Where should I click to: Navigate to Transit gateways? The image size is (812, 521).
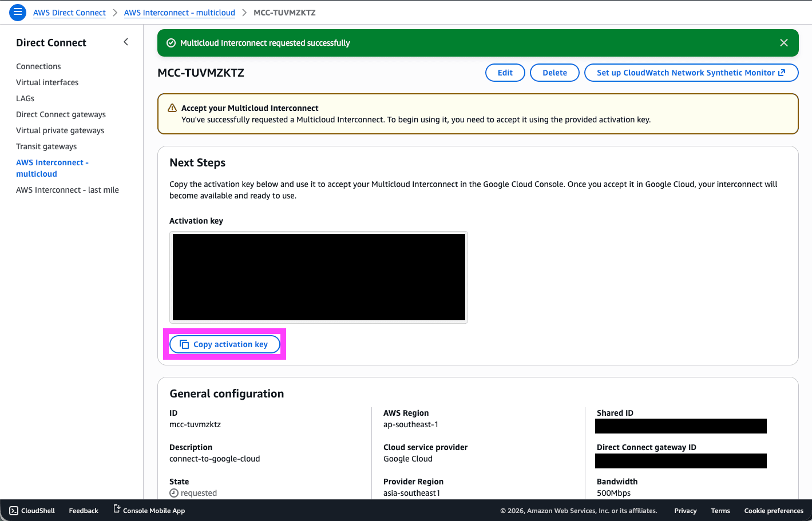46,146
